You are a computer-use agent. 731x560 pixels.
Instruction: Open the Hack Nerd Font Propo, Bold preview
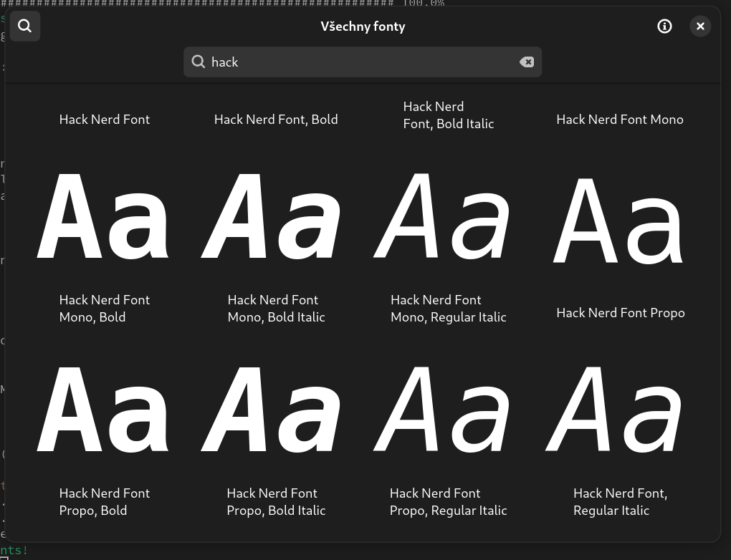click(x=104, y=410)
